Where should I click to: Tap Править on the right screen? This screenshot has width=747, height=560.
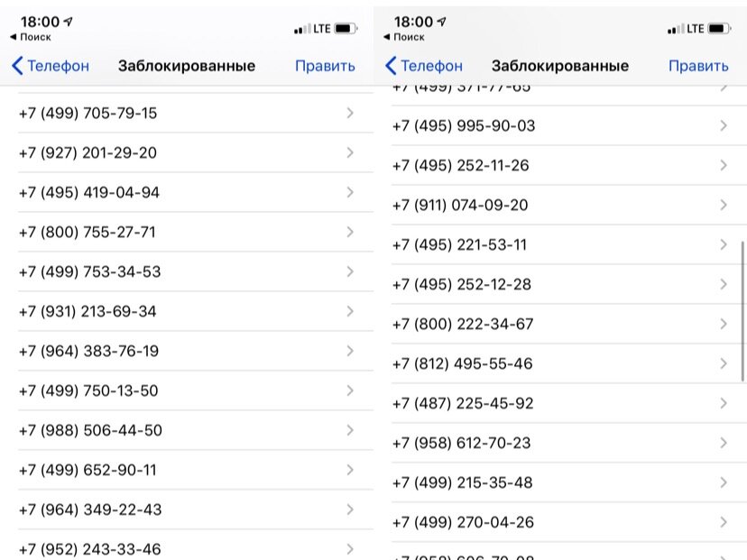coord(698,66)
